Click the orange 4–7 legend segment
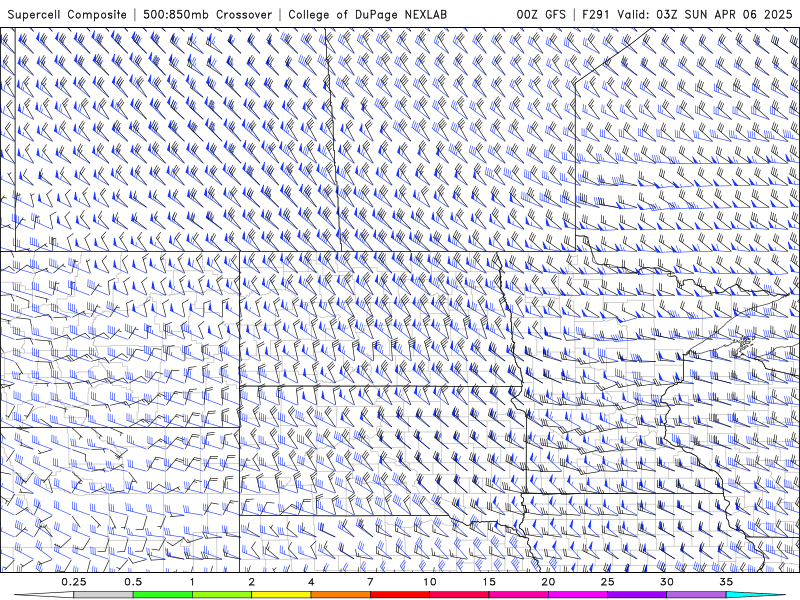The image size is (800, 600). coord(340,595)
